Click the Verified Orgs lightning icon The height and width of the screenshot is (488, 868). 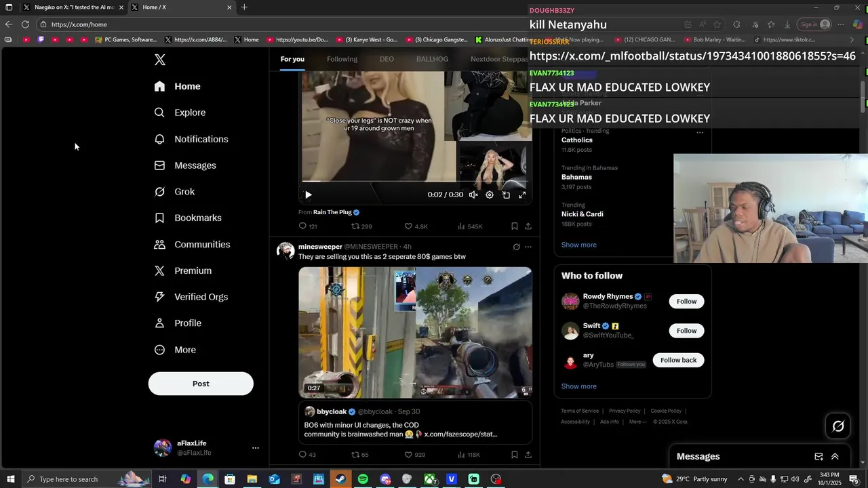coord(159,297)
